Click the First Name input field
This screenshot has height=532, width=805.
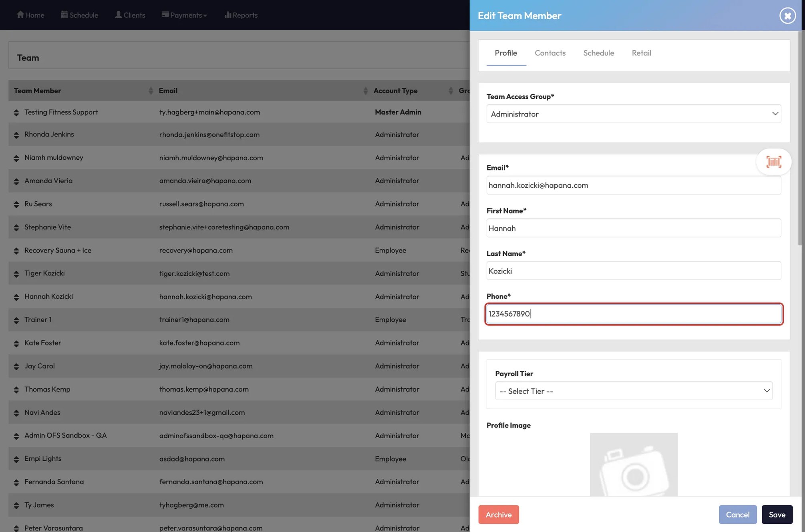(634, 228)
